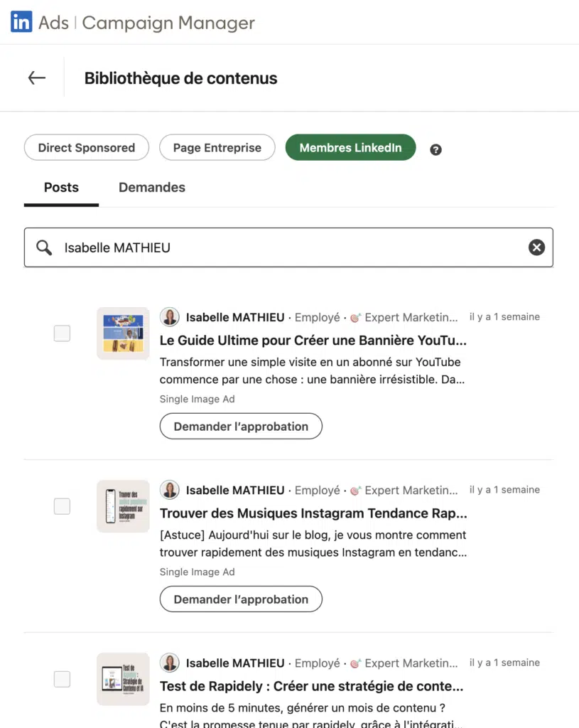Click Isabelle Mathieu avatar on Instagram music post
Image resolution: width=579 pixels, height=728 pixels.
170,490
